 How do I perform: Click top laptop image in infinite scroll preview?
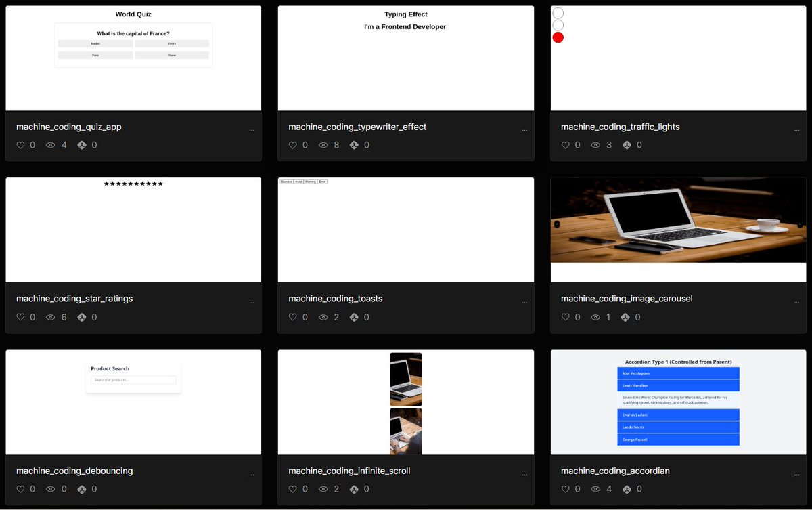click(406, 379)
